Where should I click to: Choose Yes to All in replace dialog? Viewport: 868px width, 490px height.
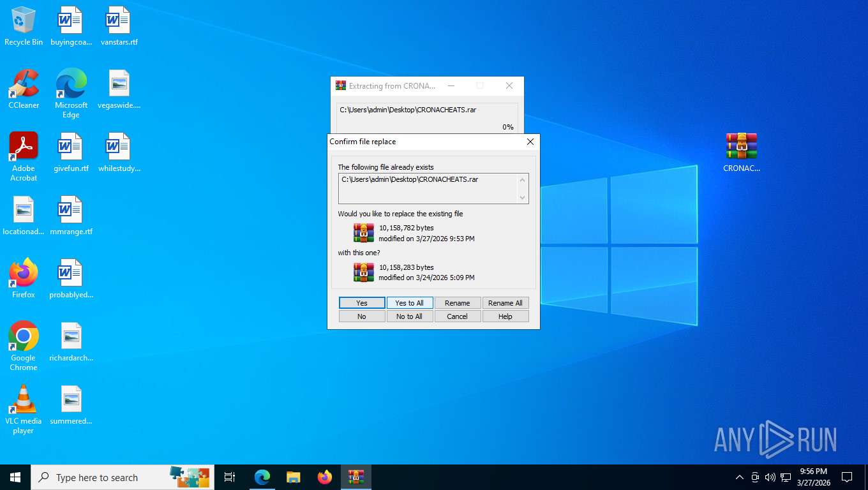coord(409,303)
